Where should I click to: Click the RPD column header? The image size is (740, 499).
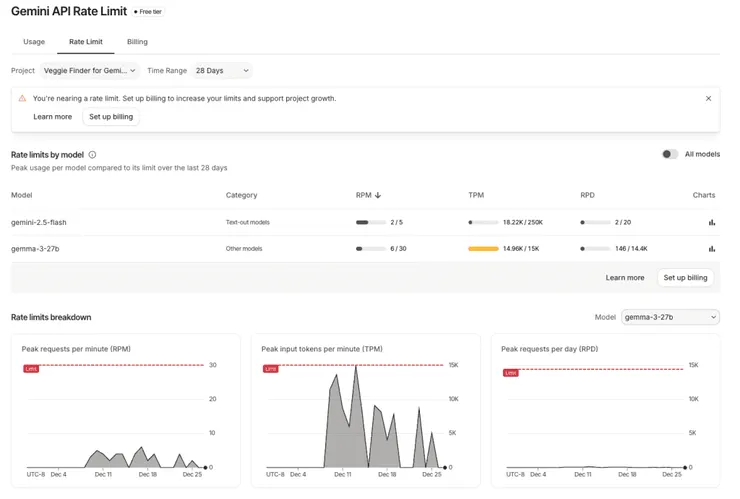click(588, 195)
